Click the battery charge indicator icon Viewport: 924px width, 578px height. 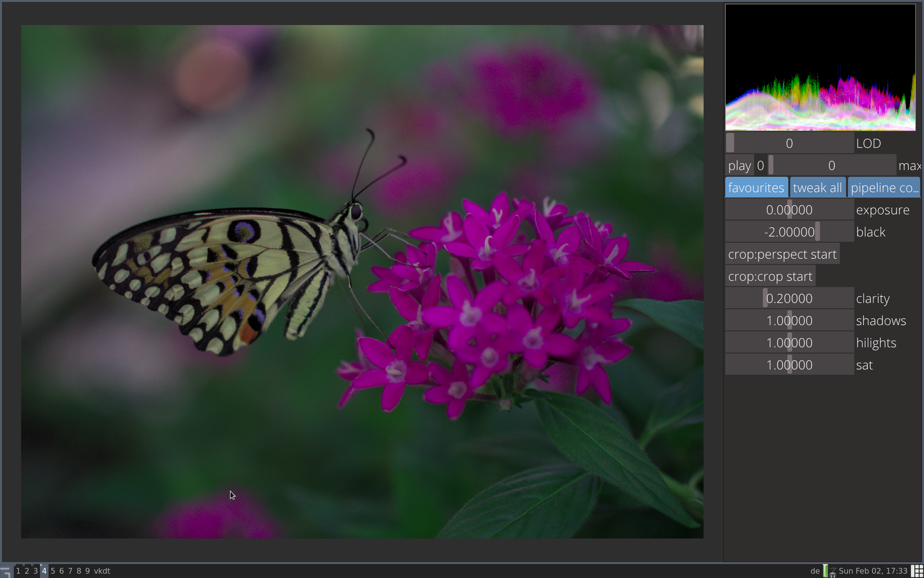pyautogui.click(x=826, y=571)
